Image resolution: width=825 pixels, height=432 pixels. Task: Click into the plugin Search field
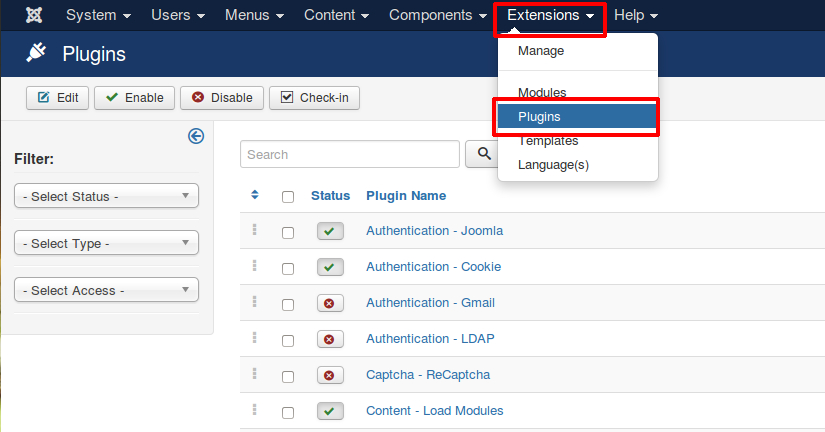point(350,154)
